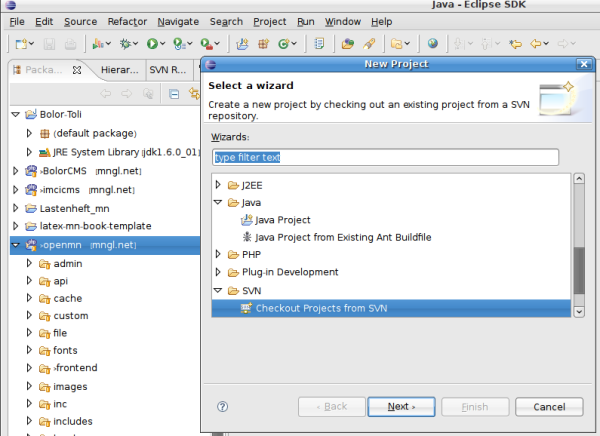The height and width of the screenshot is (436, 600).
Task: Collapse the openmn project tree
Action: [16, 245]
